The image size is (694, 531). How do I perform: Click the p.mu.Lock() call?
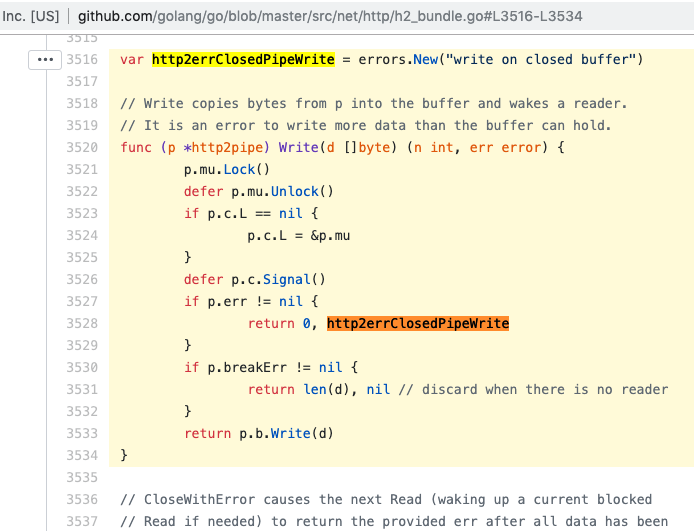point(227,169)
